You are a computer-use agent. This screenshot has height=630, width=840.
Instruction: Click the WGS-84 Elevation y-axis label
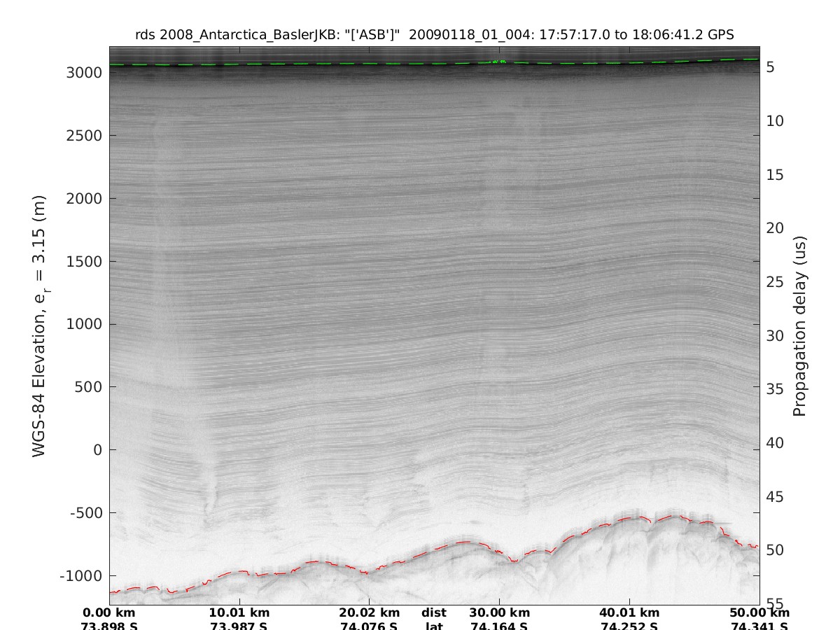click(x=40, y=325)
